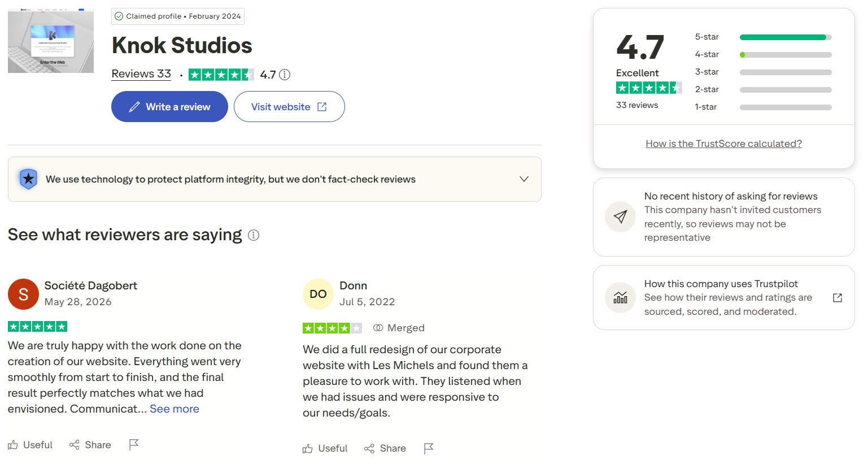Click the external link icon in Visit website
Viewport: 868px width, 468px height.
click(x=322, y=107)
